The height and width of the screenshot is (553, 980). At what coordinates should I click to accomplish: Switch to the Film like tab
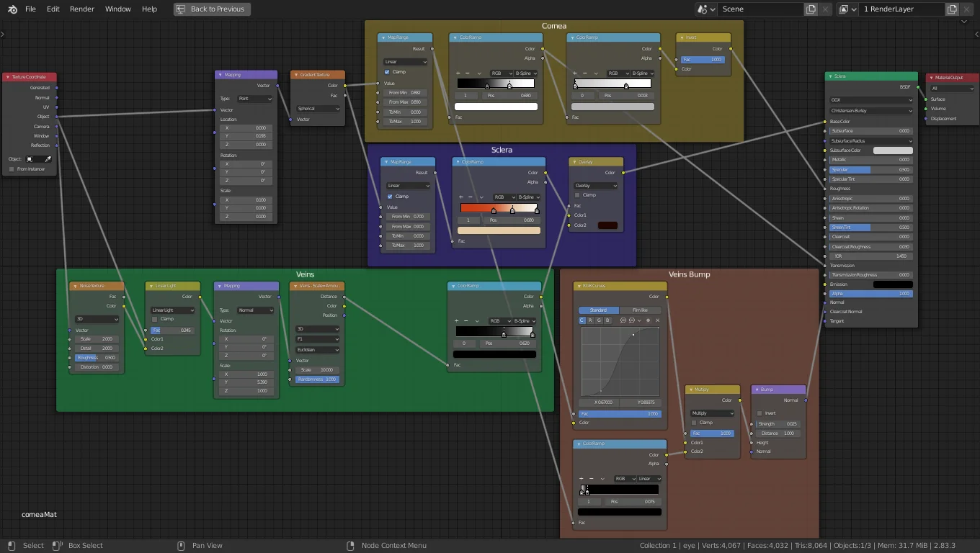pos(641,310)
